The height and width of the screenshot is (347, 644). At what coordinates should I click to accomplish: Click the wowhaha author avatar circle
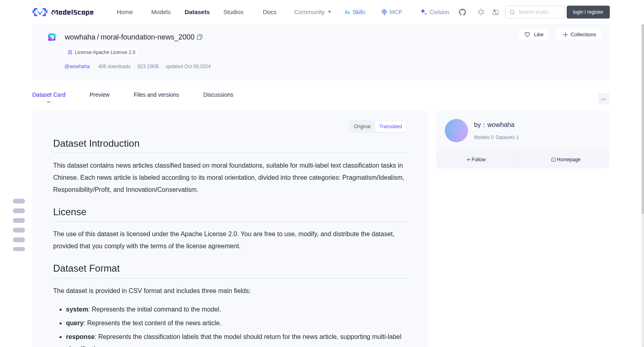[456, 131]
